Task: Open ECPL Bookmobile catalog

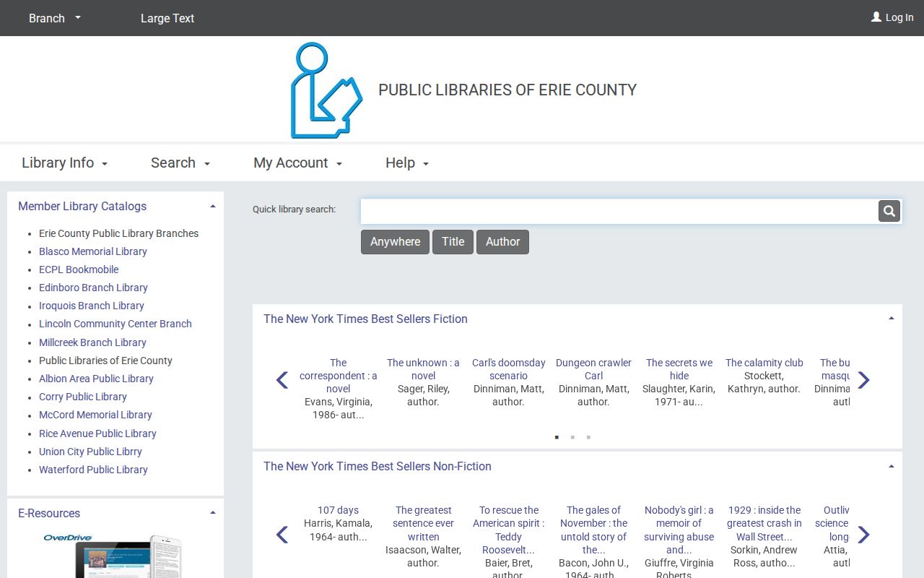Action: (79, 269)
